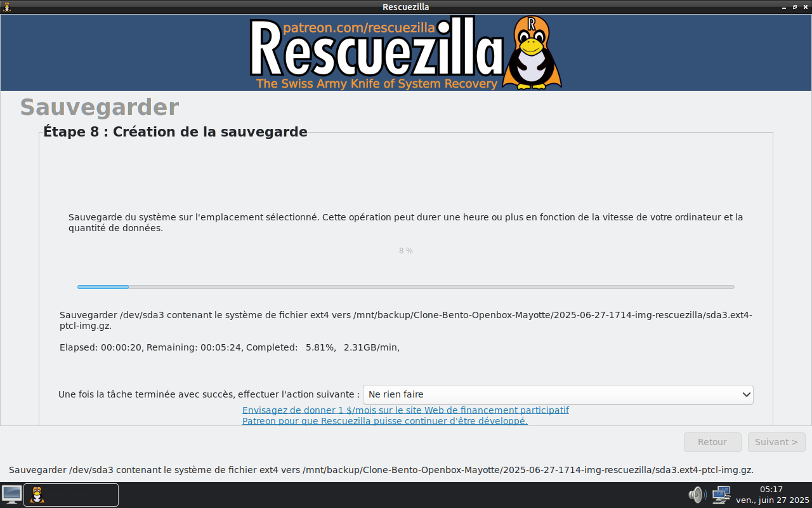Click the backup progress bar
Screen dimensions: 812x508
[x=406, y=287]
